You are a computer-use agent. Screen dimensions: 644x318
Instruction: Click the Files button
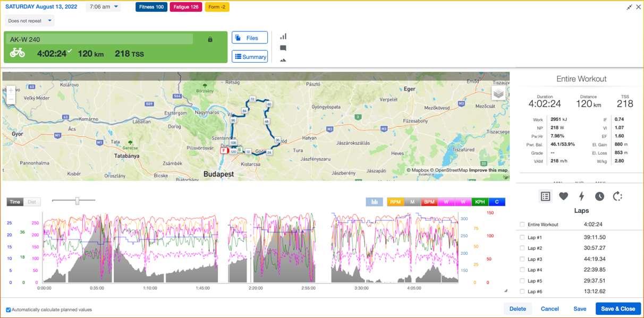250,38
